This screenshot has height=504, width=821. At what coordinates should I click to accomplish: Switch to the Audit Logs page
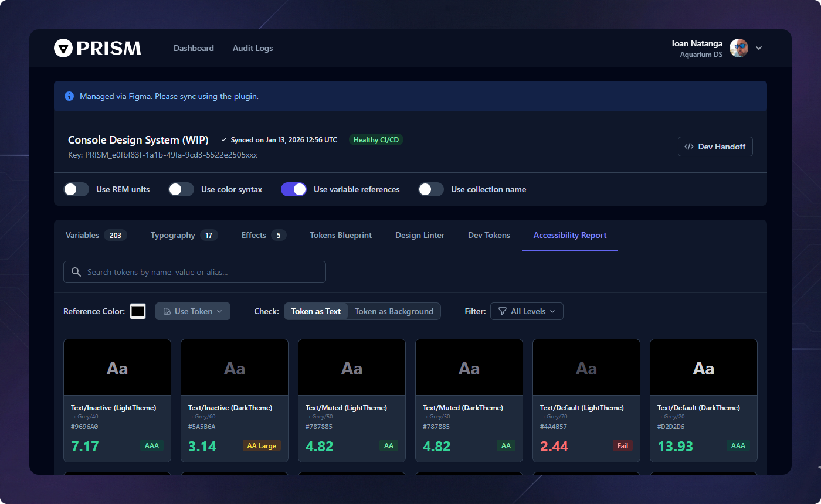[253, 48]
